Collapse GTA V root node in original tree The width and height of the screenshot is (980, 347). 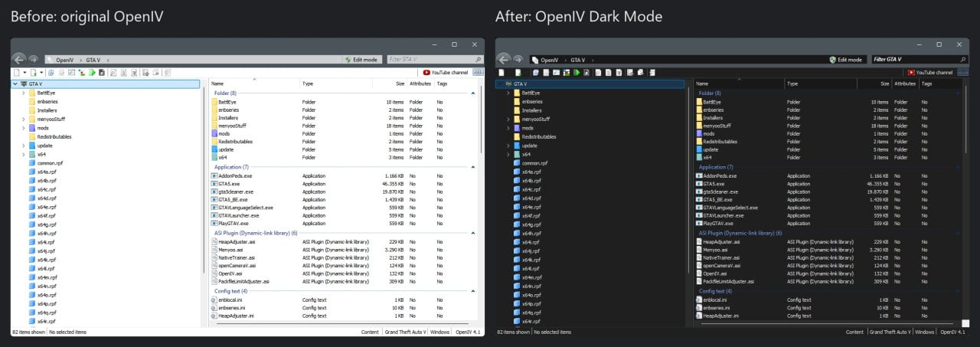click(15, 83)
